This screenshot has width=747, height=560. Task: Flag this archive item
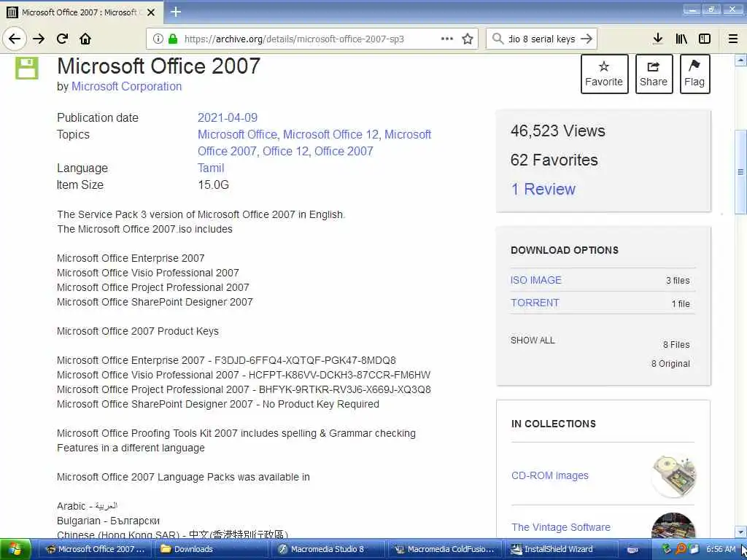(694, 74)
